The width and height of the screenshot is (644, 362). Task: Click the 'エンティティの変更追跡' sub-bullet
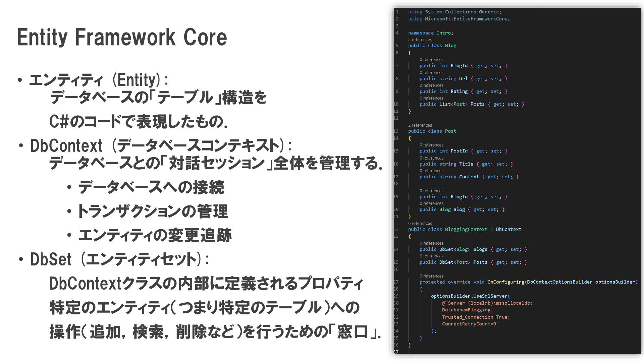click(155, 235)
